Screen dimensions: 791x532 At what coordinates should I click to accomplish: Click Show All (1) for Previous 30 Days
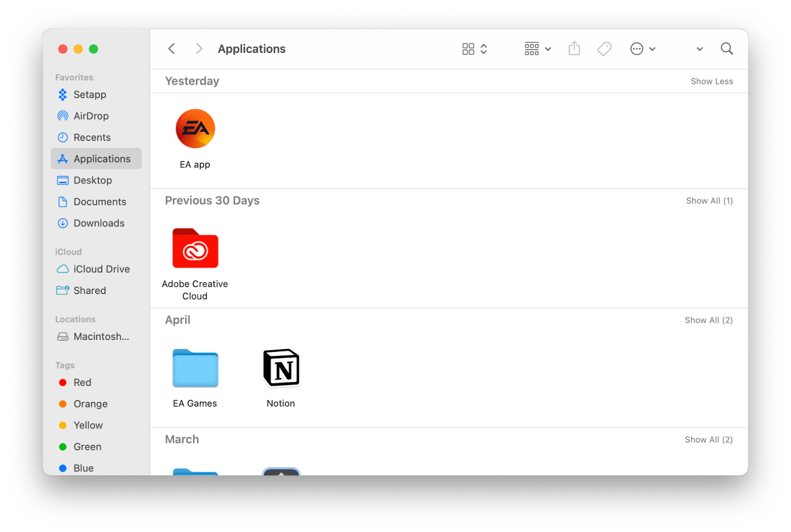pyautogui.click(x=709, y=201)
